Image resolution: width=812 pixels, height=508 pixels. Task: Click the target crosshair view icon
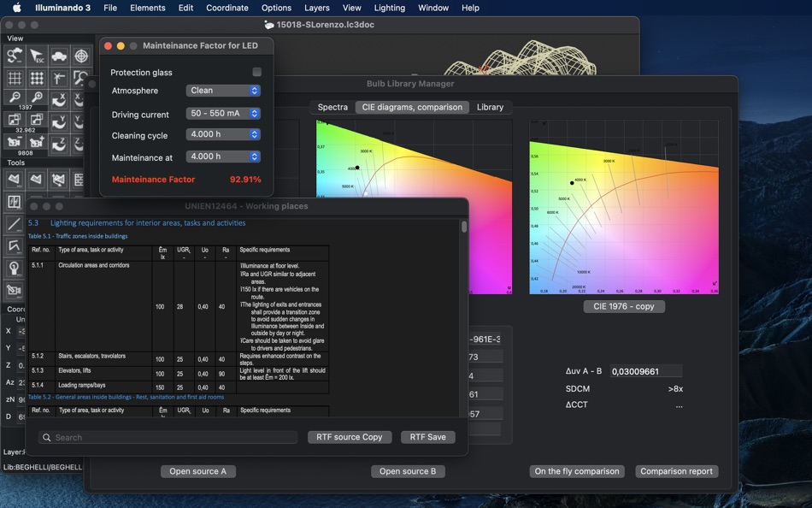(81, 56)
